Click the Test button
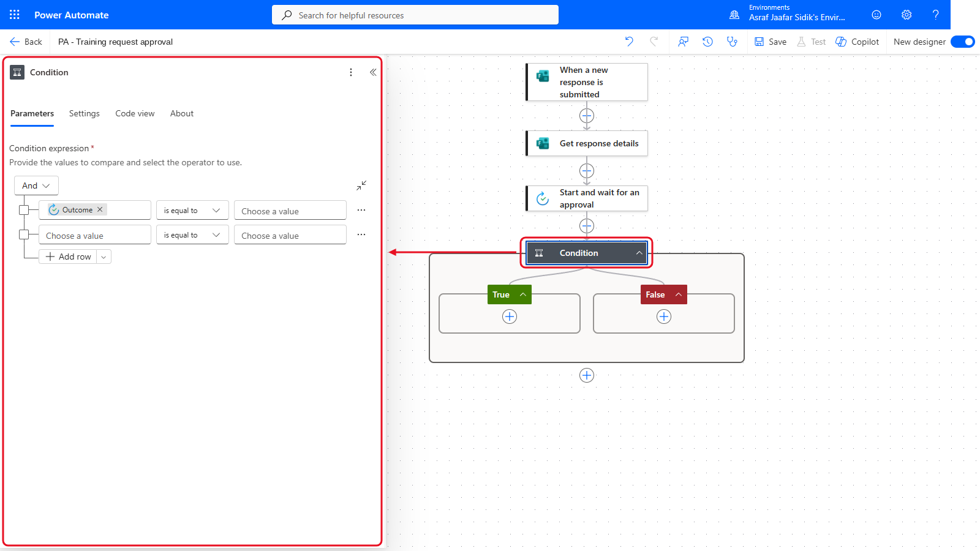This screenshot has height=551, width=980. [x=811, y=42]
